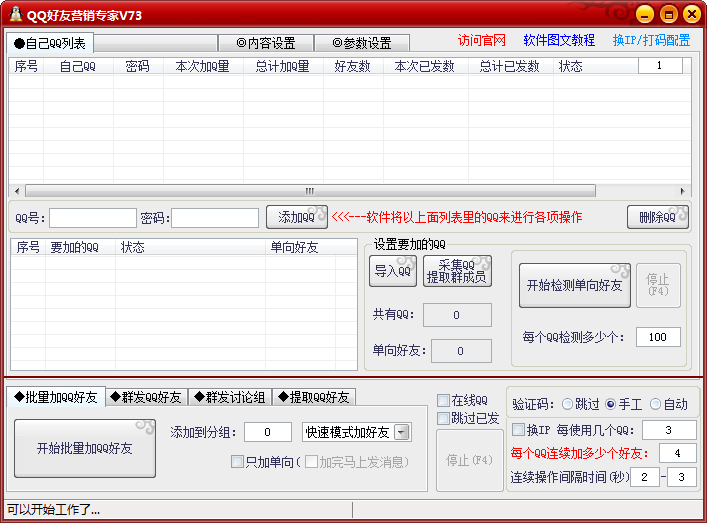Enable the 换IP checkbox
This screenshot has height=523, width=707.
(x=519, y=429)
